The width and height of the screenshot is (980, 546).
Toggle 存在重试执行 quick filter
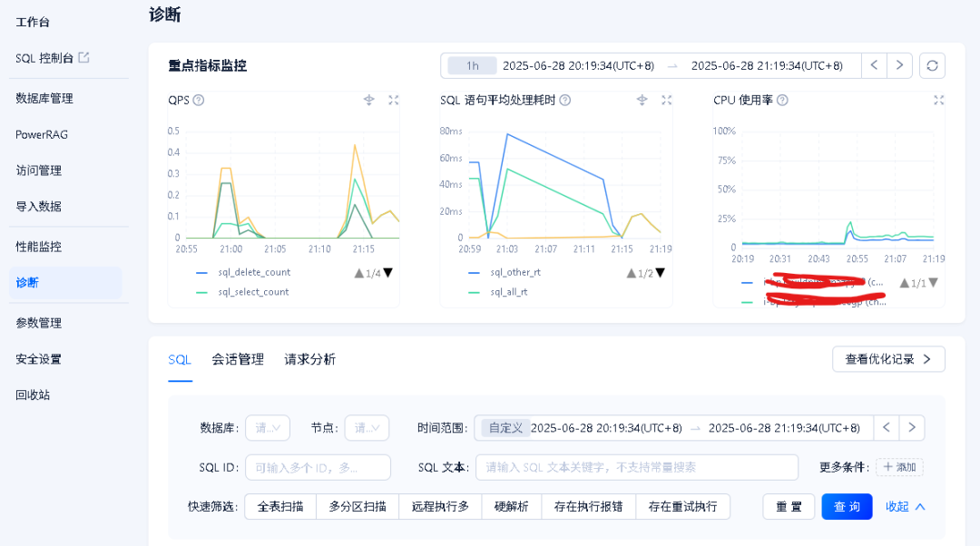click(x=682, y=507)
